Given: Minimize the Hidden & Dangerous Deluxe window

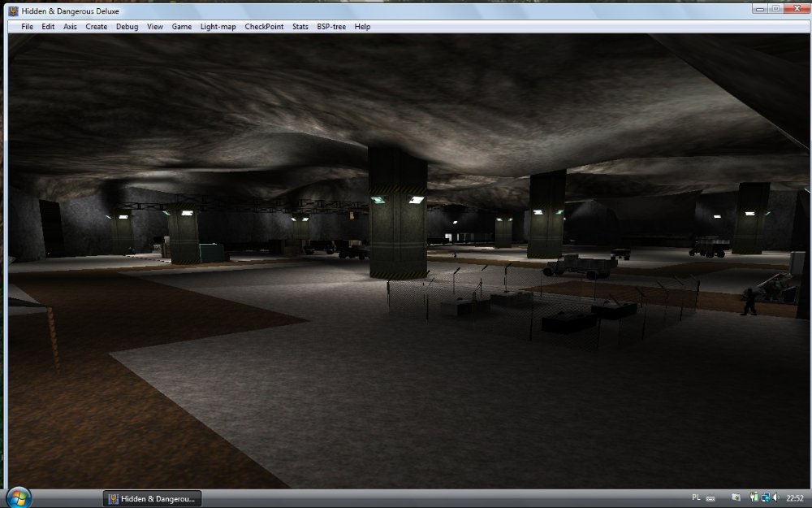Looking at the screenshot, I should click(760, 9).
